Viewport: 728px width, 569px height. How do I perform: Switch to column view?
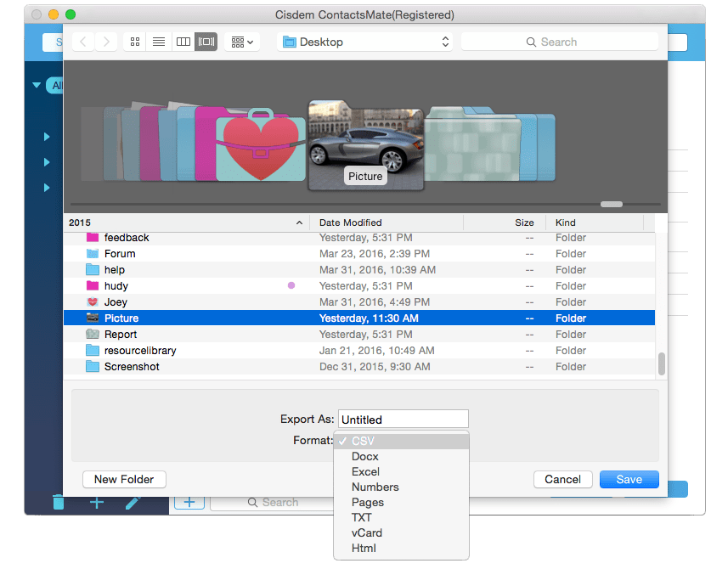[x=183, y=42]
